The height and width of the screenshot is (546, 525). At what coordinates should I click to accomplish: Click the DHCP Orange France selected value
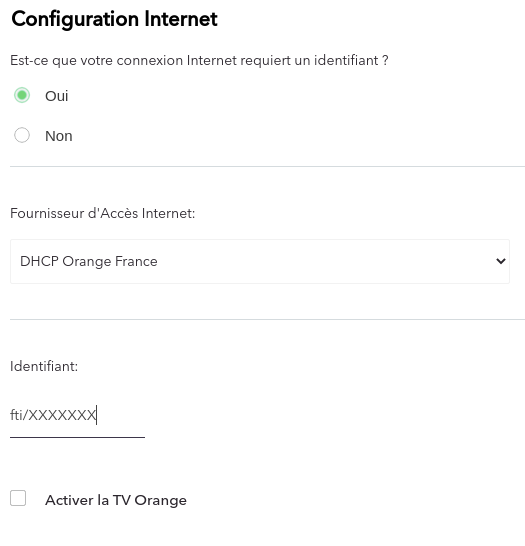point(89,261)
